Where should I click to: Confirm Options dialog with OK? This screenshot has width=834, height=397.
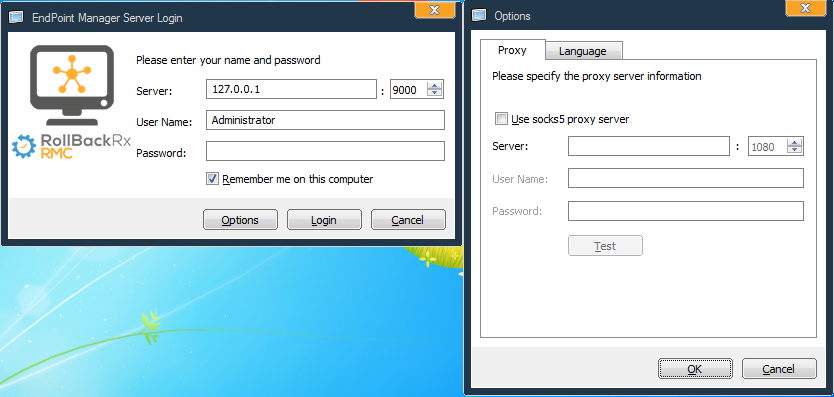tap(695, 368)
